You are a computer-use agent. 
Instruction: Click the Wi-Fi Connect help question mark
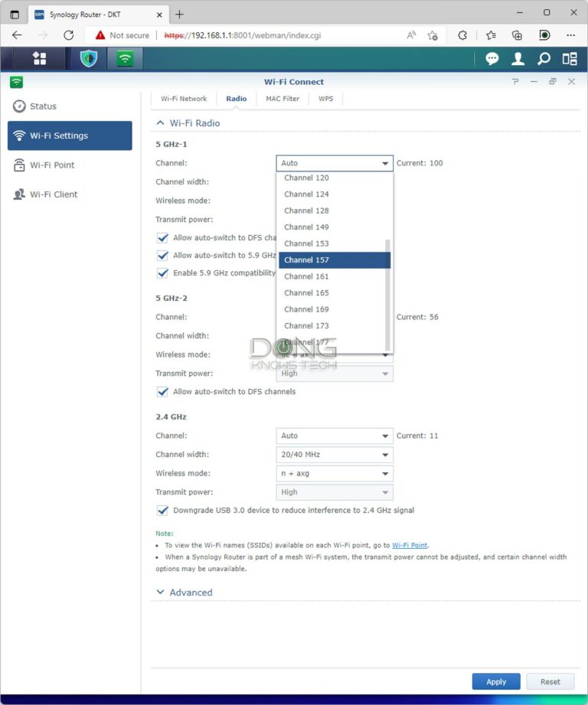[515, 82]
